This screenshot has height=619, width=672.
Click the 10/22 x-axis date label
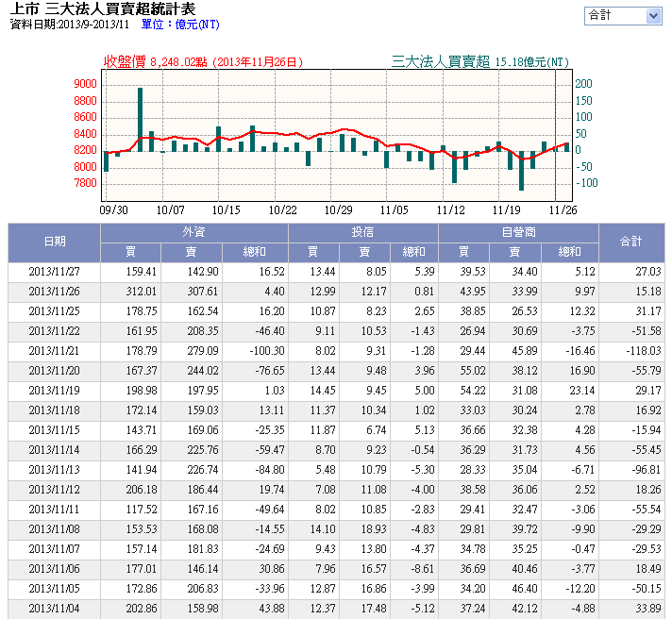tap(283, 210)
